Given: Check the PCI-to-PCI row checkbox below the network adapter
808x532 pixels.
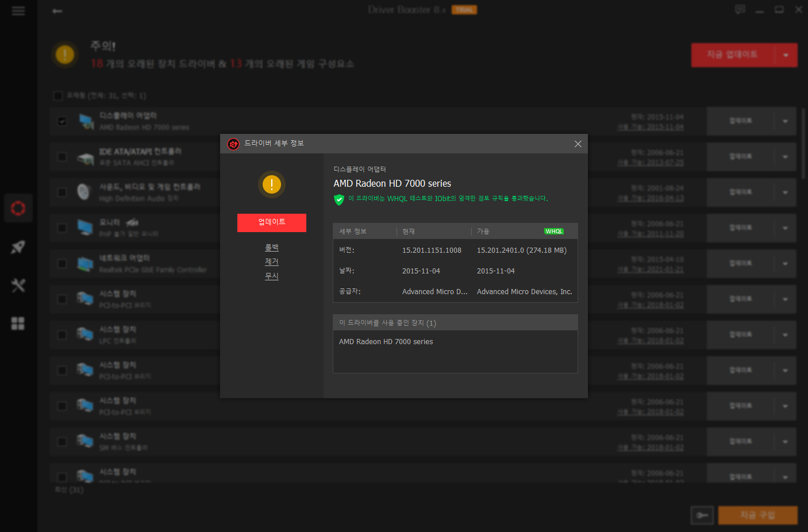Looking at the screenshot, I should 62,299.
